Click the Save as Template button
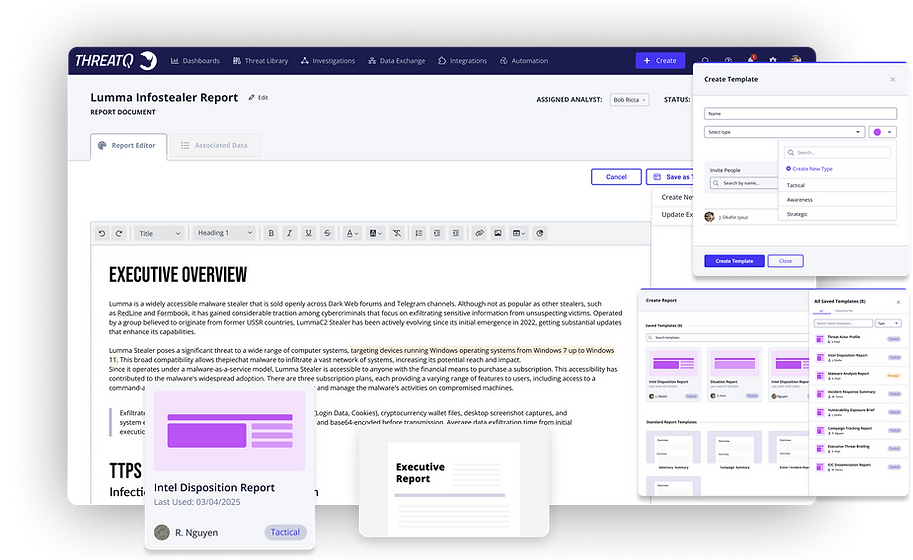 pyautogui.click(x=670, y=177)
